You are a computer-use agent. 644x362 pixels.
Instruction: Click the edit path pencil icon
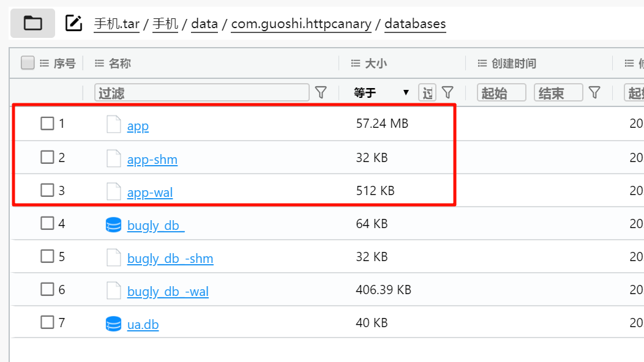pos(73,23)
